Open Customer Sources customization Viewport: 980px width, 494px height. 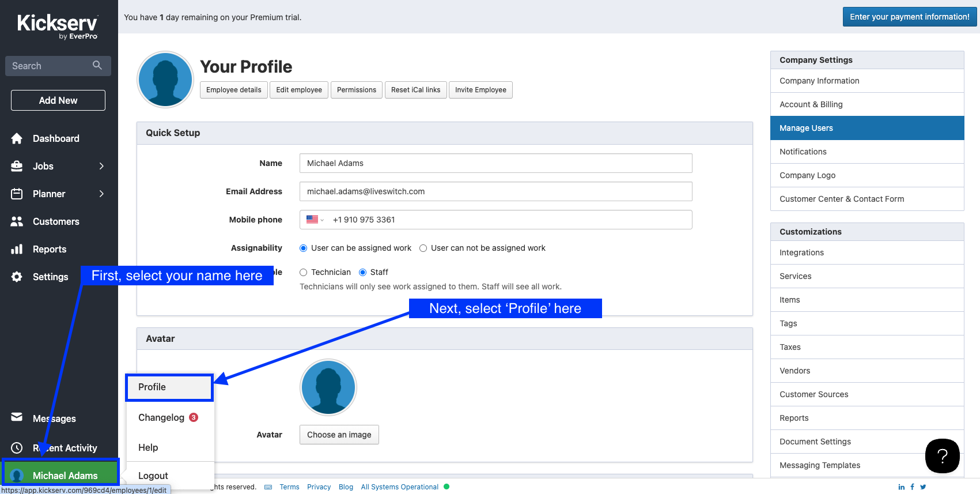point(867,394)
